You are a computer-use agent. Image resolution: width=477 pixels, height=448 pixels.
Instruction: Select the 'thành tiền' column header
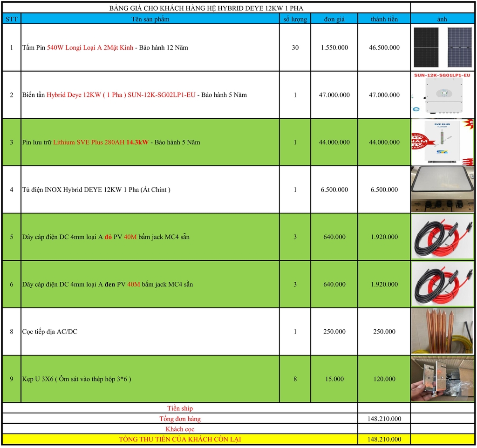[x=384, y=19]
